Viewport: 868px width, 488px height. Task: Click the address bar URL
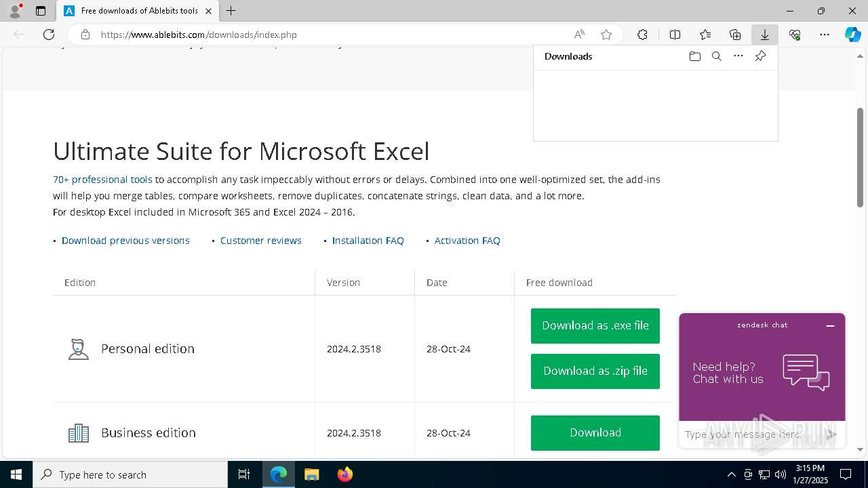pyautogui.click(x=199, y=35)
